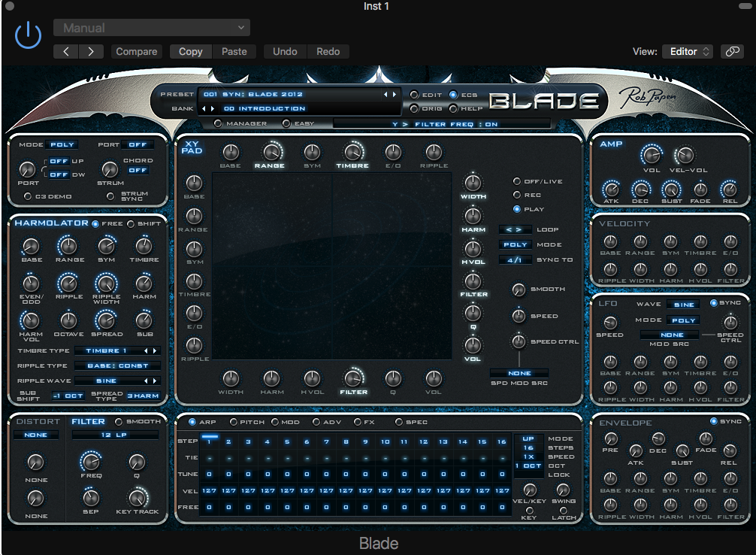
Task: Click the Harmolator RIPPLE WIDTH knob
Action: pyautogui.click(x=106, y=284)
